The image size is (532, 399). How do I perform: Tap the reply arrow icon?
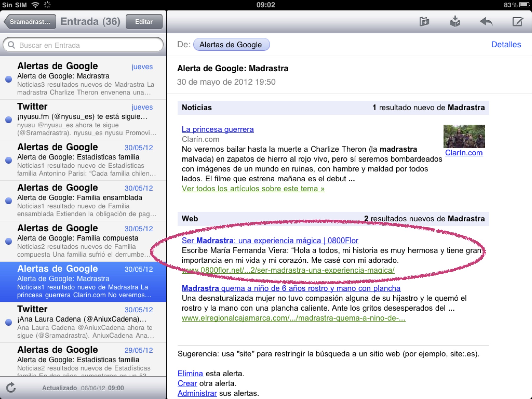click(x=486, y=22)
